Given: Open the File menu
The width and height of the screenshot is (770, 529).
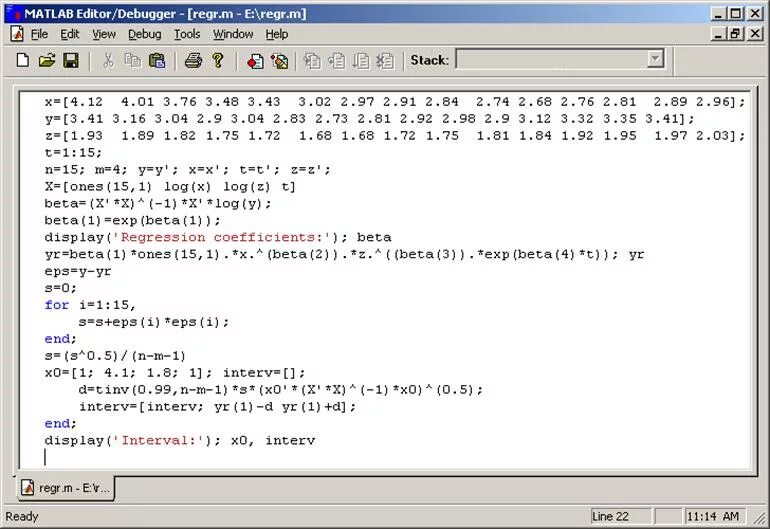Looking at the screenshot, I should click(x=39, y=34).
